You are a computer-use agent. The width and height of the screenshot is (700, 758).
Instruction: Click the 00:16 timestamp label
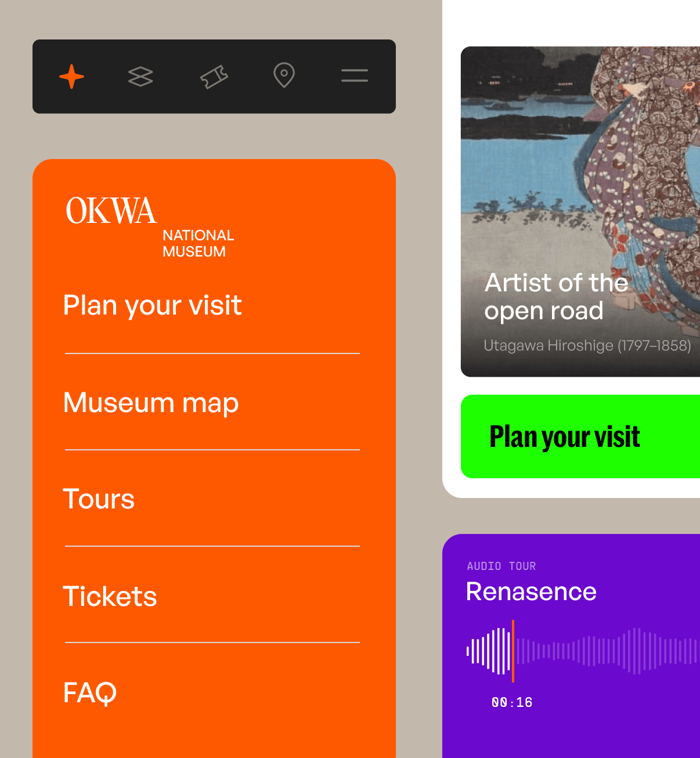pos(512,702)
